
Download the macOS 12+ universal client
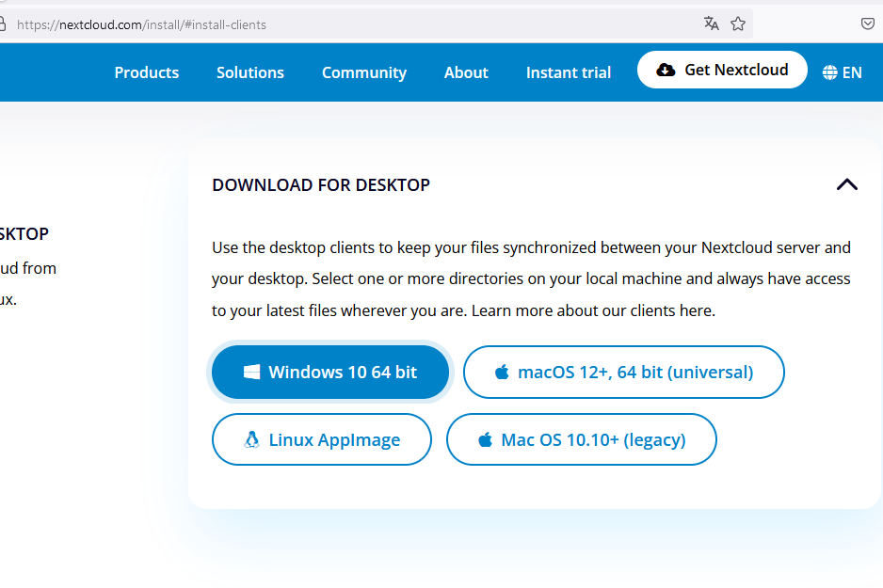623,372
